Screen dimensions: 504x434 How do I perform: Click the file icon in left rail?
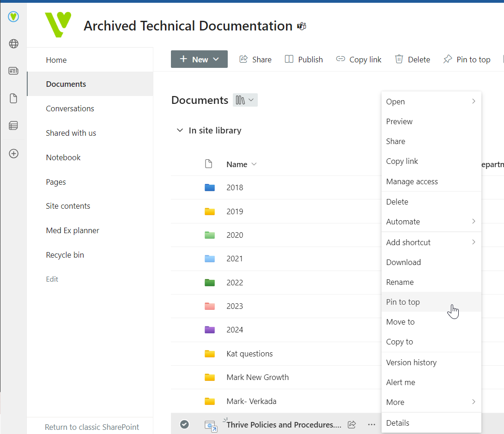pos(13,98)
